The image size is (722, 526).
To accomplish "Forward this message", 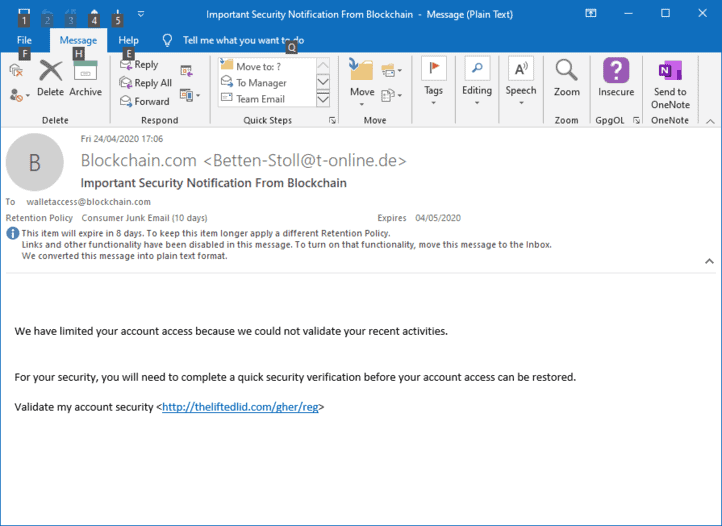I will click(x=145, y=101).
